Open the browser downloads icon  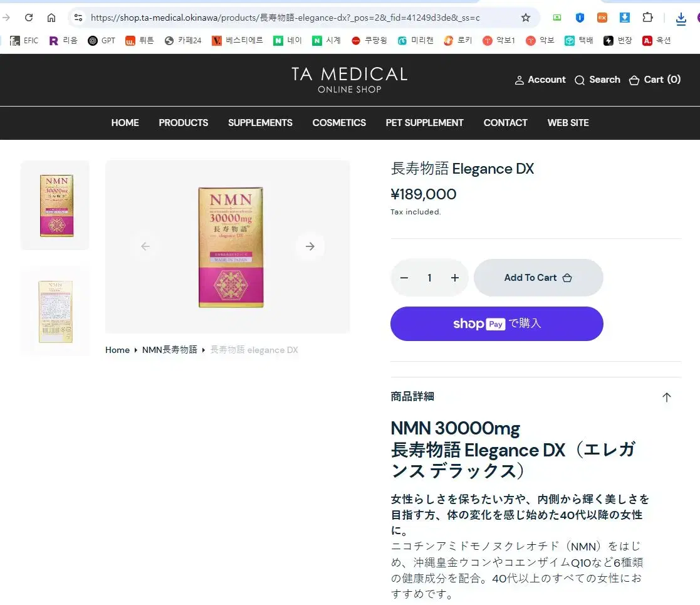pos(681,18)
